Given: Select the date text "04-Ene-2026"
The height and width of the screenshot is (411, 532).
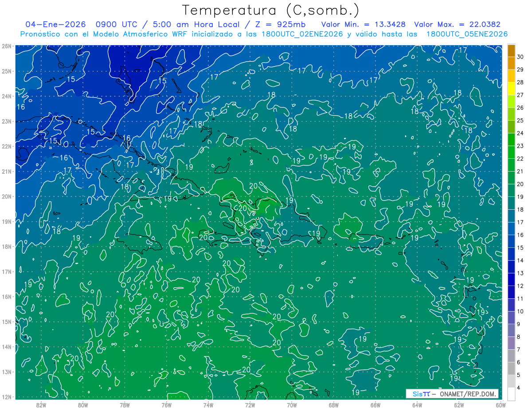Looking at the screenshot, I should [x=55, y=24].
